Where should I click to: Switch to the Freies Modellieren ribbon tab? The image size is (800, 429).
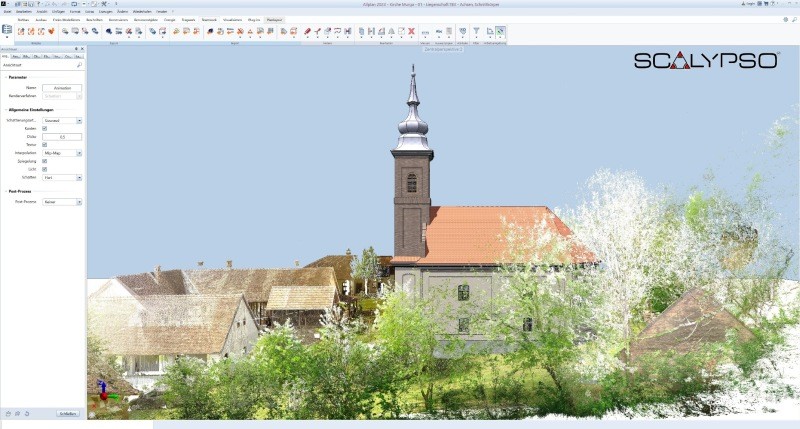click(67, 20)
